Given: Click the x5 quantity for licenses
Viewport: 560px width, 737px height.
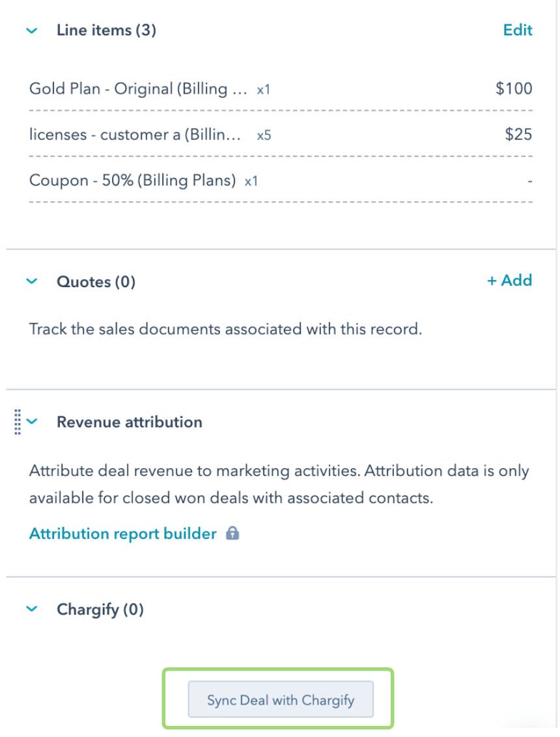Looking at the screenshot, I should coord(264,136).
